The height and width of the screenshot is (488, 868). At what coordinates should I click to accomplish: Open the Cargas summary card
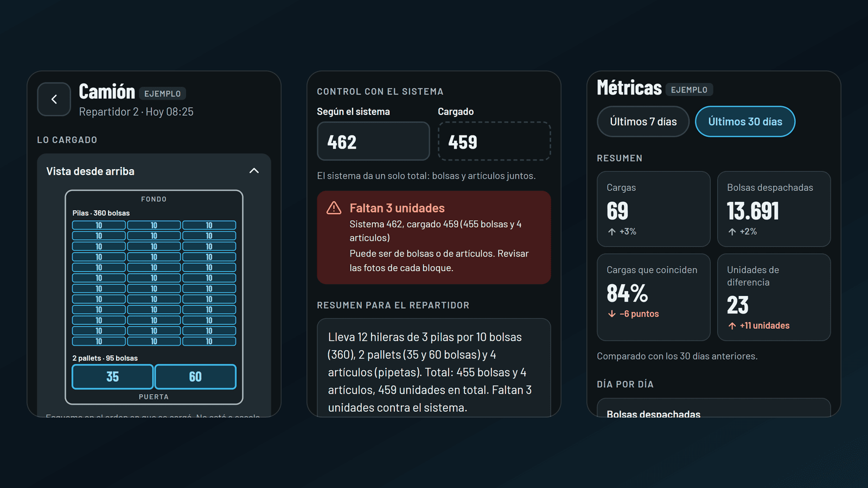click(654, 209)
